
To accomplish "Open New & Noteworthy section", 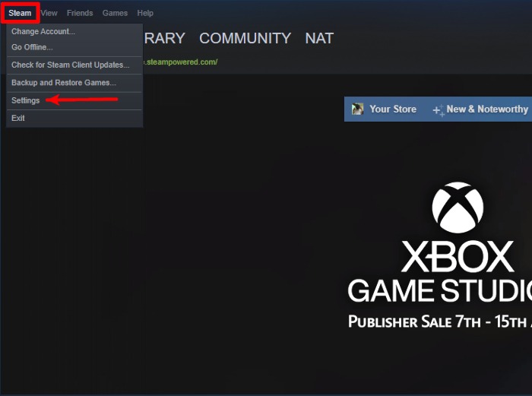I will [x=487, y=109].
